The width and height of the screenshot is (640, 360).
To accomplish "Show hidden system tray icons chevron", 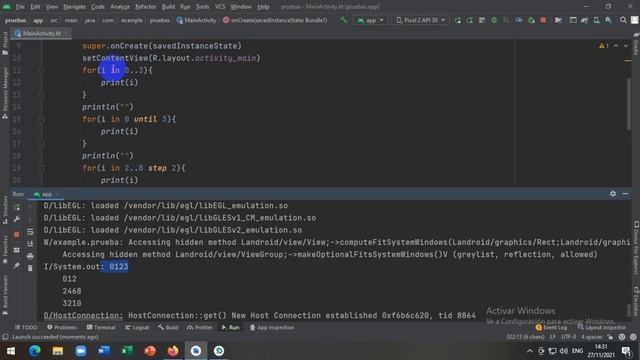I will coord(529,351).
